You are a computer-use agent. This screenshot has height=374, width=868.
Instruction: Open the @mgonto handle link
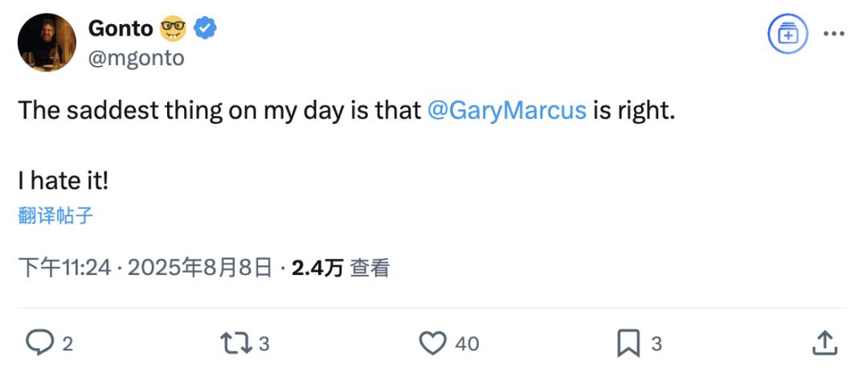click(136, 57)
